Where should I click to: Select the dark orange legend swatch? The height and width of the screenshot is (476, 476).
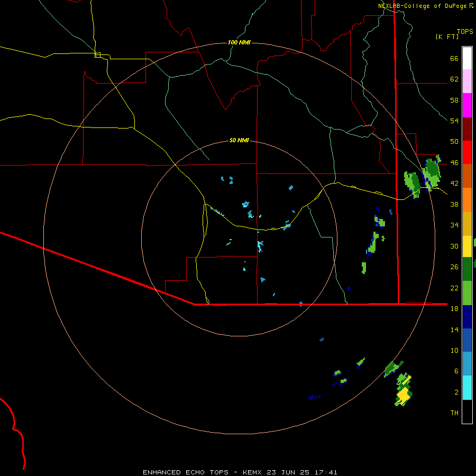pyautogui.click(x=467, y=176)
